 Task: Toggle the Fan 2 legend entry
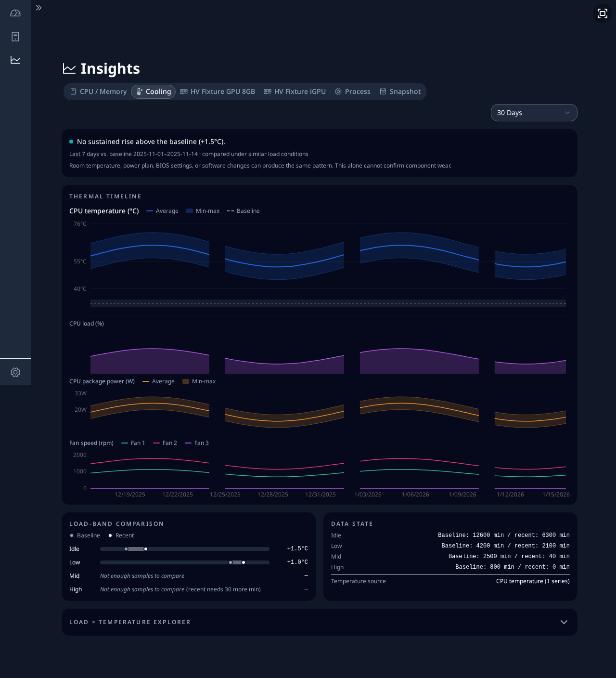(x=165, y=443)
